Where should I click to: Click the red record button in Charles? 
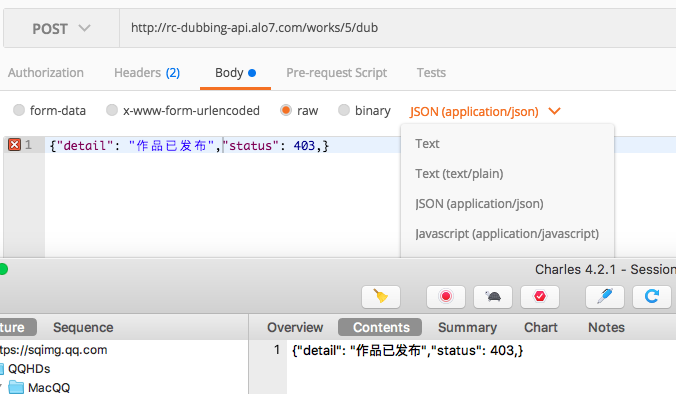point(446,297)
